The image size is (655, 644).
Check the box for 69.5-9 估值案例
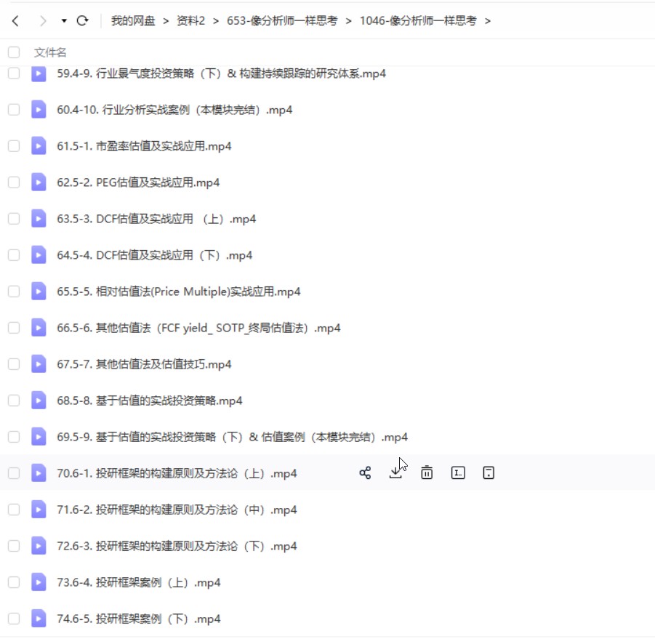click(x=14, y=436)
